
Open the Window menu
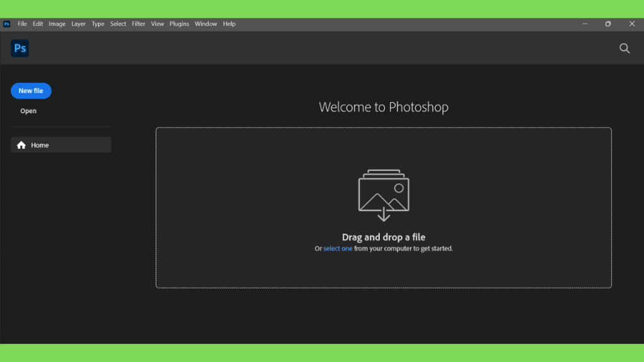206,24
